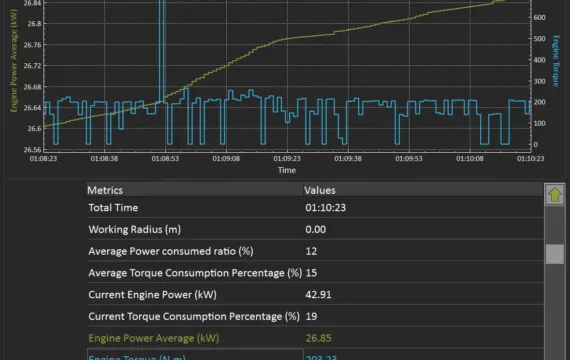Select the Engine Torque (N.m) row
Viewport: 570px width, 360px height.
(x=315, y=355)
